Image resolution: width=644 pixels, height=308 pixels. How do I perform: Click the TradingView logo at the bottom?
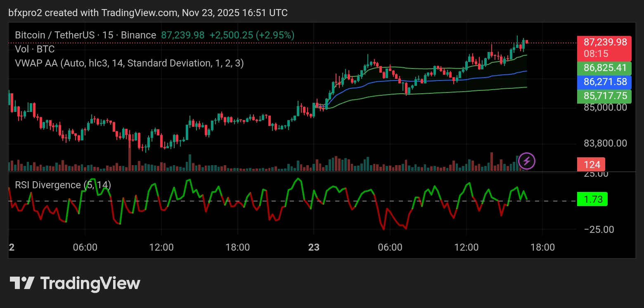75,284
